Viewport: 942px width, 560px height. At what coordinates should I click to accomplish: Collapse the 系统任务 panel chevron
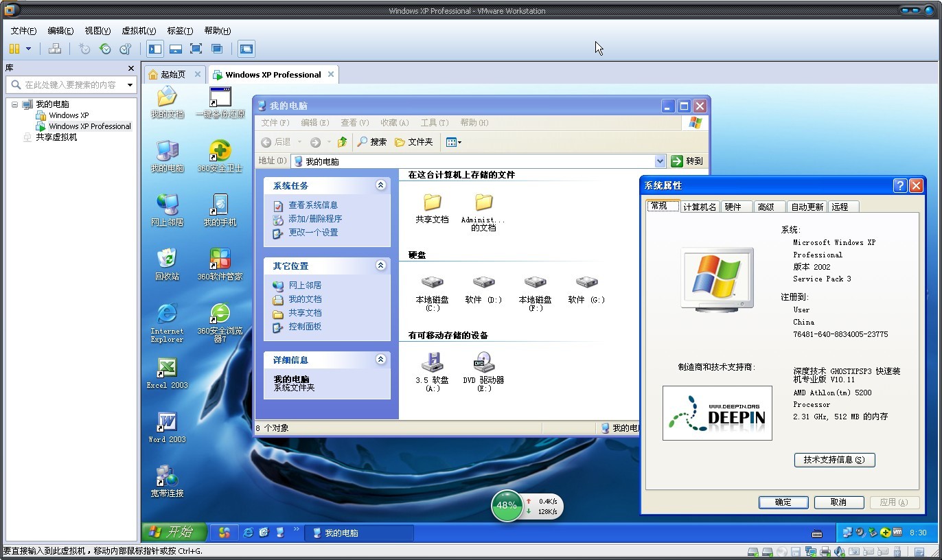(381, 185)
